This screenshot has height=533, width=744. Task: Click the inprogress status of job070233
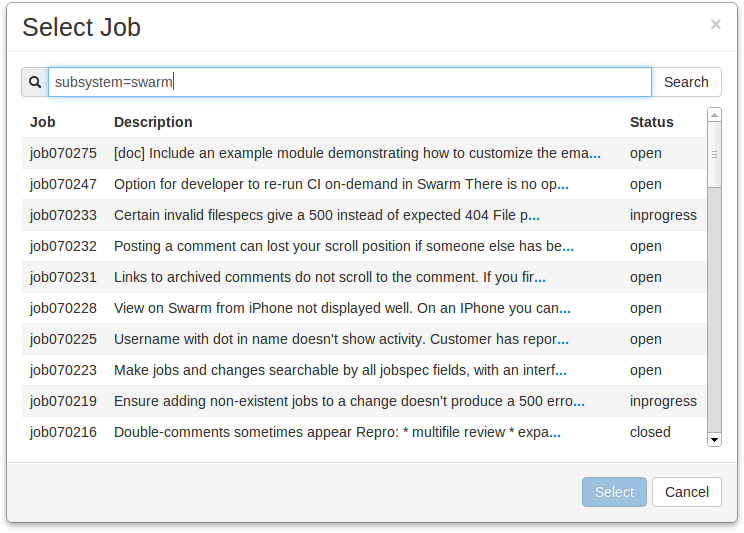(x=663, y=215)
